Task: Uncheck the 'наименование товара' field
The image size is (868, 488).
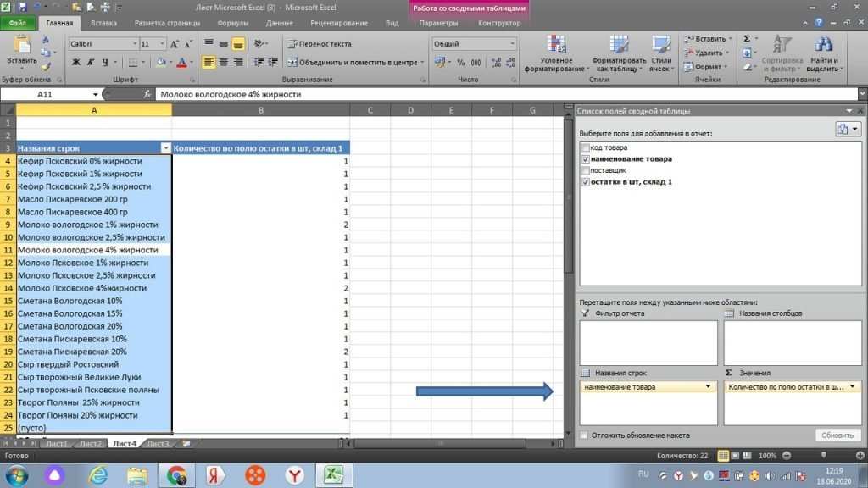Action: (585, 158)
